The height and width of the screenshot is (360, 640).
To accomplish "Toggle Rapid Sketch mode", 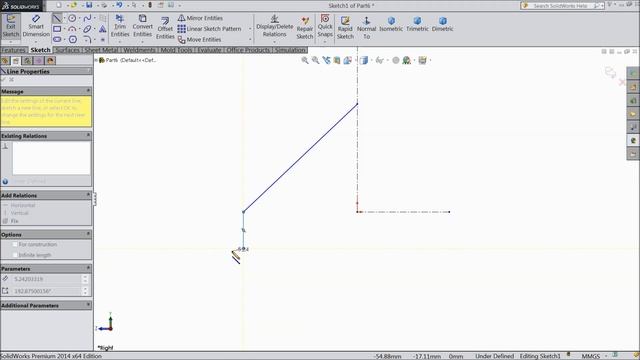I will pos(345,28).
